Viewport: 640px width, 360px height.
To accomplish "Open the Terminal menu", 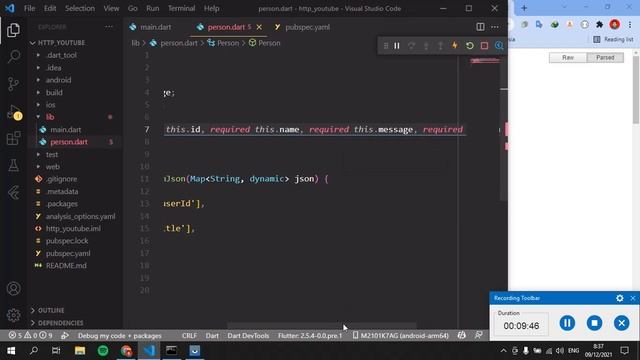I will 181,8.
